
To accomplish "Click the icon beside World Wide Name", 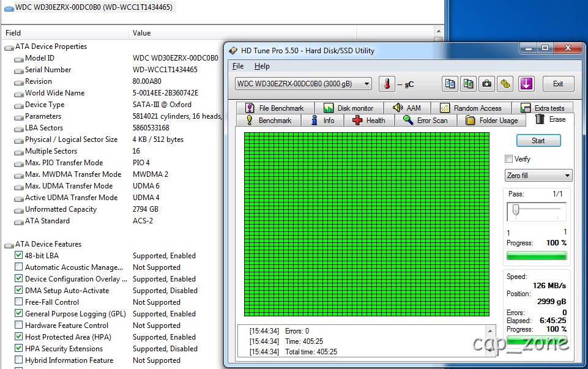I will (x=19, y=94).
